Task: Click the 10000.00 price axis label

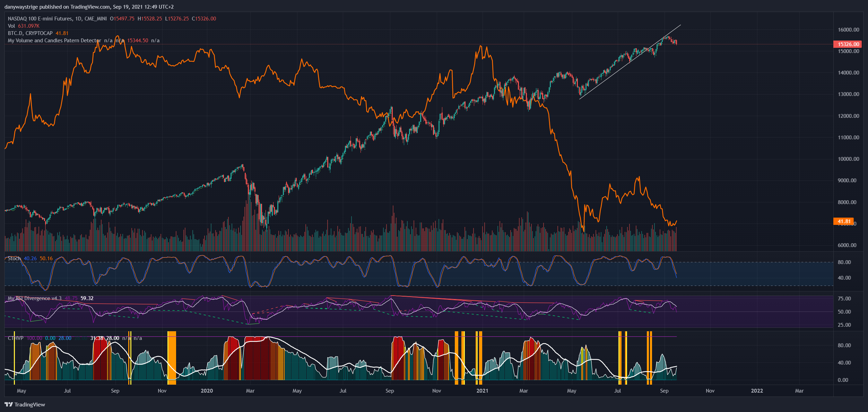Action: [848, 159]
